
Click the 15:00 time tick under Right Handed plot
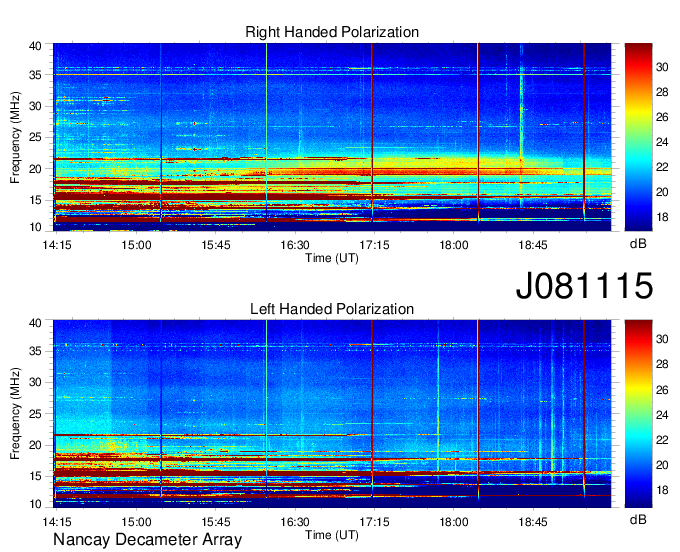(x=136, y=245)
